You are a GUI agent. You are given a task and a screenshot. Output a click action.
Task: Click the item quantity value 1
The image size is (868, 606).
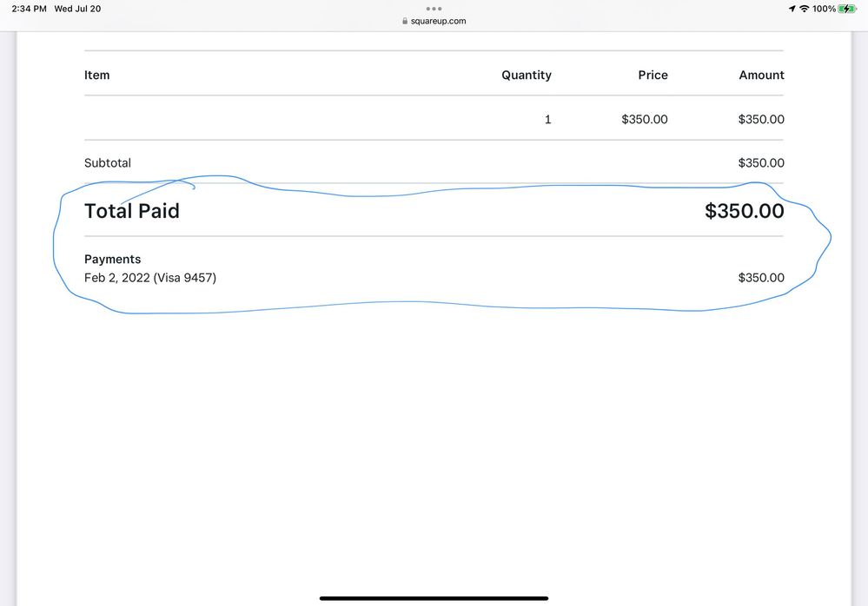(x=547, y=120)
